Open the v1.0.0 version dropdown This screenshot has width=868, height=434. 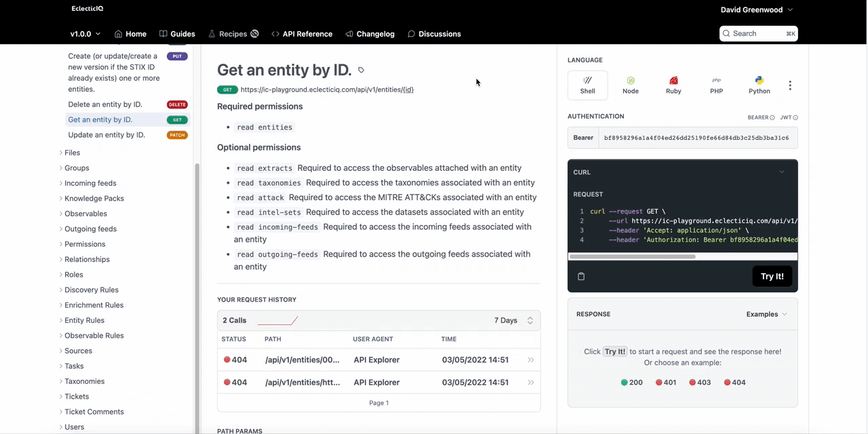[85, 34]
